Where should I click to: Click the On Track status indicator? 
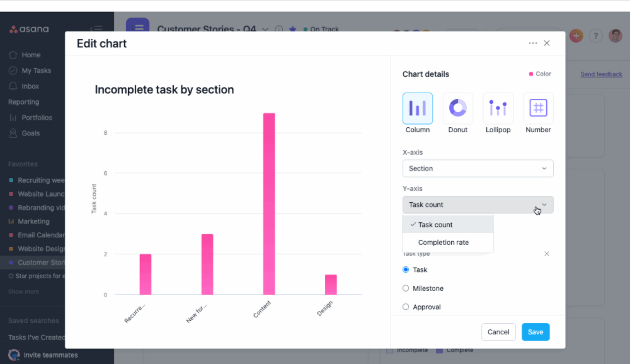coord(321,30)
